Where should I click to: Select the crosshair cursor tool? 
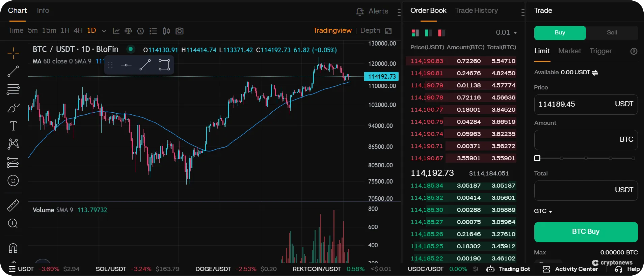[13, 53]
